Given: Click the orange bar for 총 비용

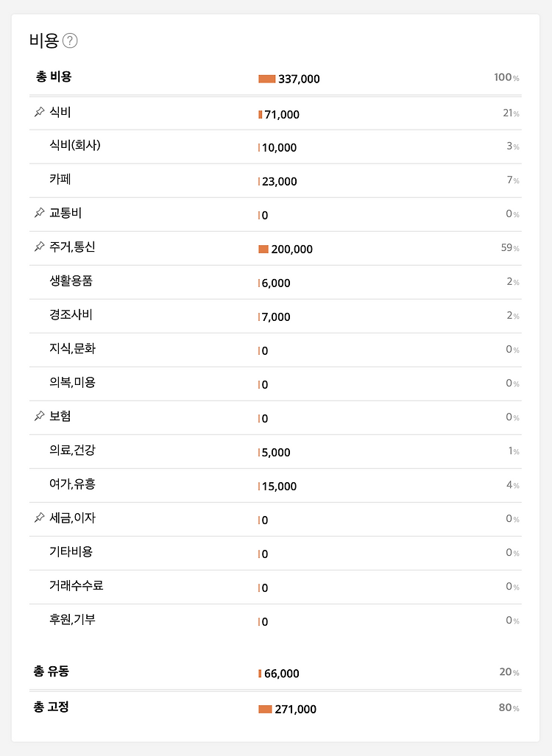Looking at the screenshot, I should 267,79.
